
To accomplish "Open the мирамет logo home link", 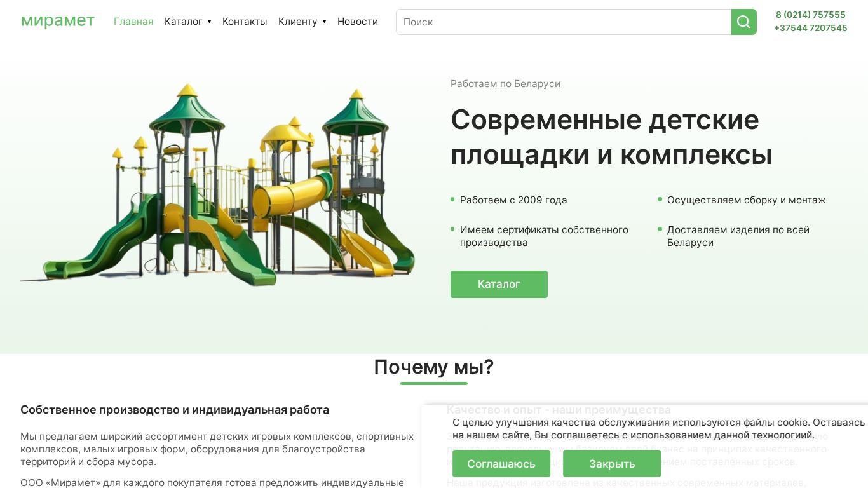I will click(58, 21).
